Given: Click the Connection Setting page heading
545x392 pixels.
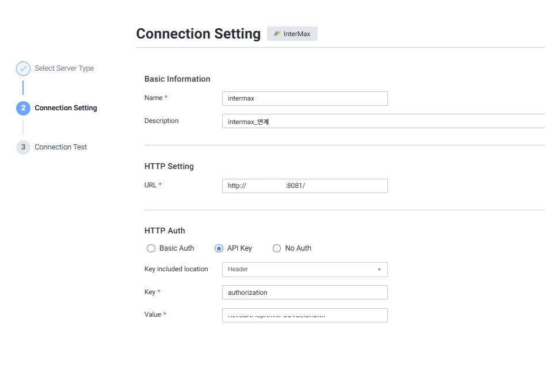Looking at the screenshot, I should (x=198, y=34).
